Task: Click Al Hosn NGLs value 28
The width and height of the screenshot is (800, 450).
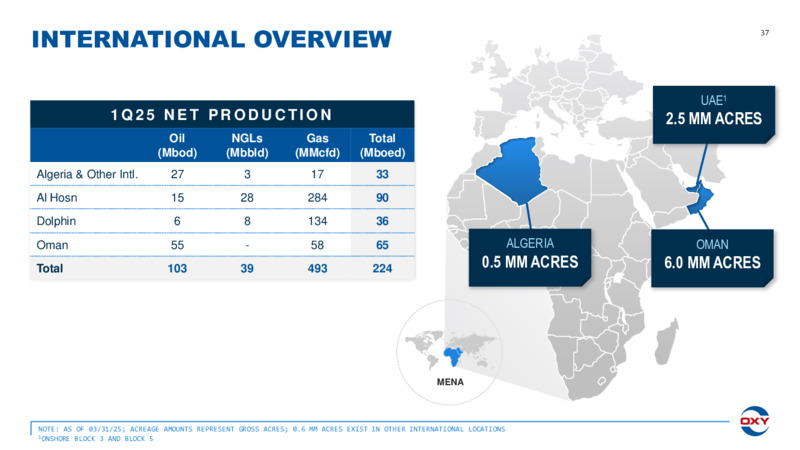Action: click(x=247, y=198)
